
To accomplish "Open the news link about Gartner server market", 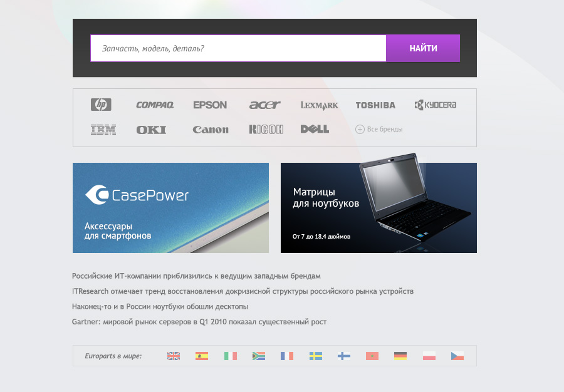I will pos(199,322).
